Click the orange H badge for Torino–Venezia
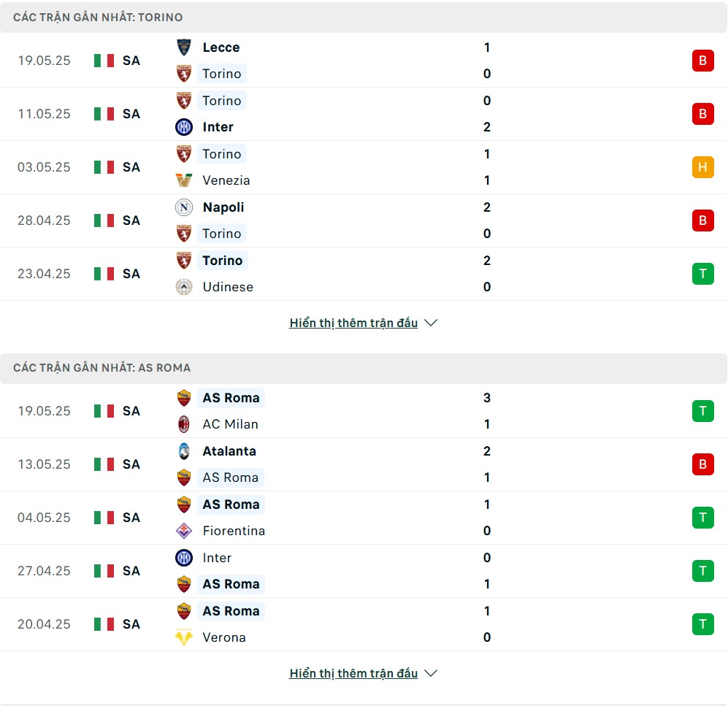The width and height of the screenshot is (728, 706). pos(702,167)
